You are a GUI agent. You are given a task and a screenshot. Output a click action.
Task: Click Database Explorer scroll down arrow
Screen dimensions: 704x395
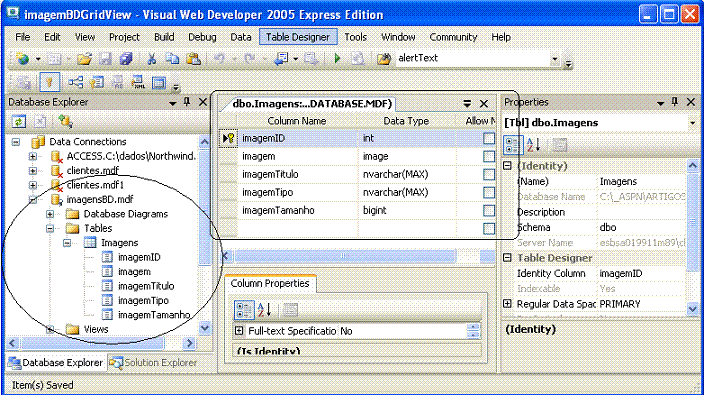[x=204, y=329]
